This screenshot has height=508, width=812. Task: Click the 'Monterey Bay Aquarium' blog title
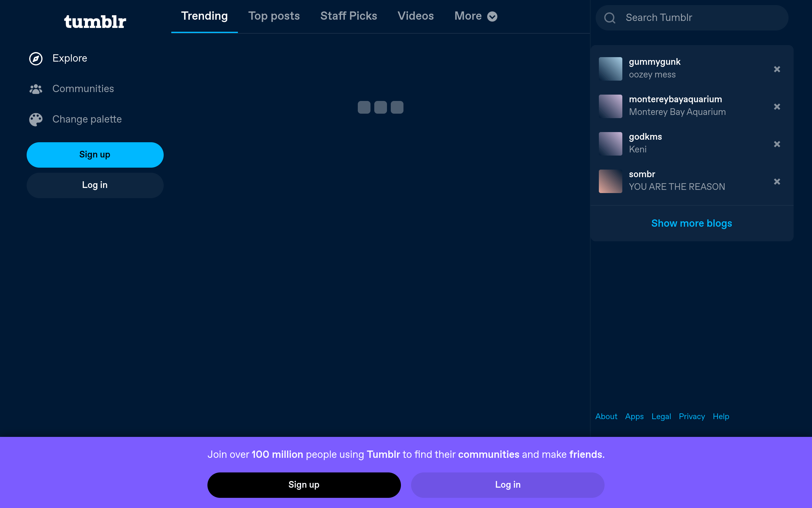click(677, 112)
